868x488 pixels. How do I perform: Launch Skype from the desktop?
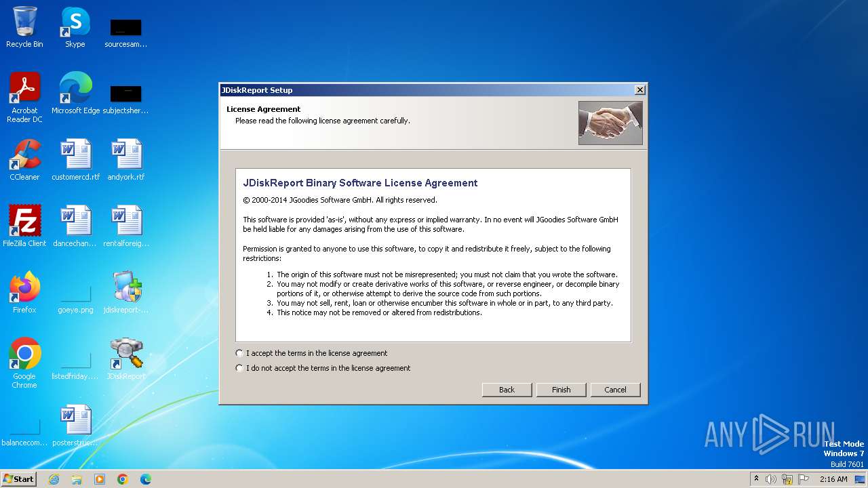coord(75,27)
